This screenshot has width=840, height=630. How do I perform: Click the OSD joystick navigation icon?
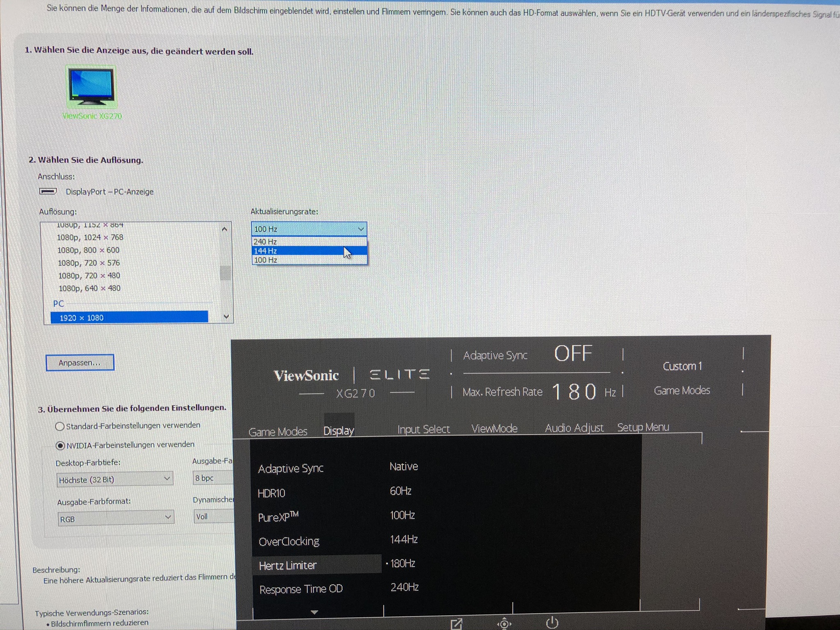click(504, 624)
